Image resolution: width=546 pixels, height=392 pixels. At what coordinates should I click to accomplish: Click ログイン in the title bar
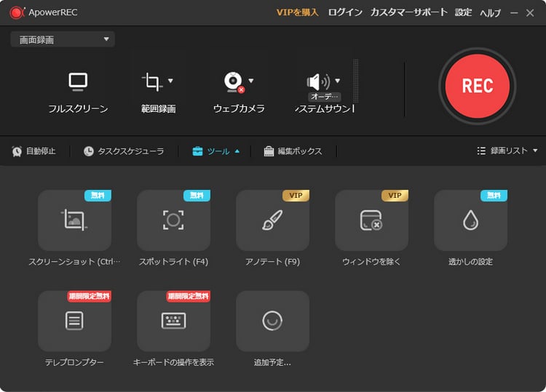coord(345,12)
